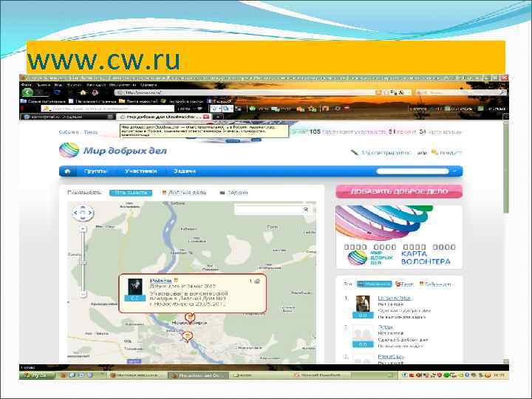Click the lower map marker pin
The width and height of the screenshot is (532, 399).
187,337
